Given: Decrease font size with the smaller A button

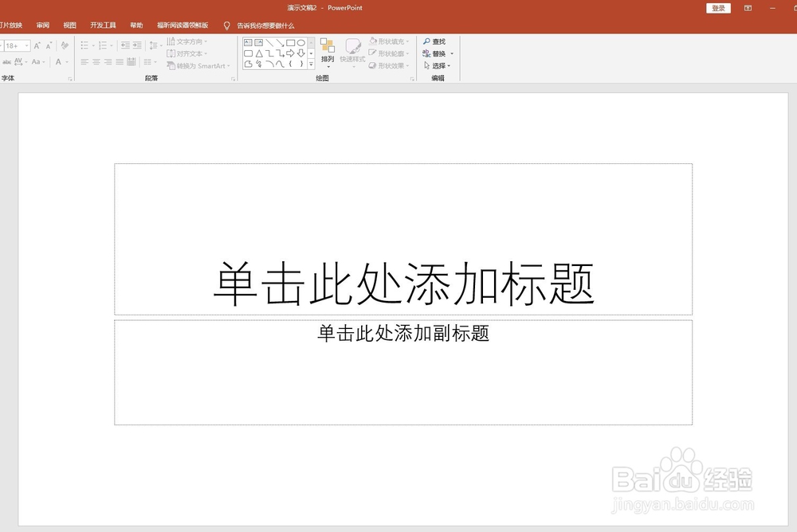Looking at the screenshot, I should point(49,45).
